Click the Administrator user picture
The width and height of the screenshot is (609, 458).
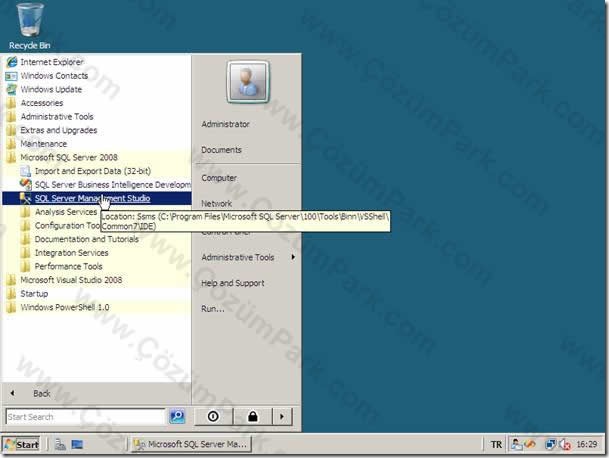(248, 82)
